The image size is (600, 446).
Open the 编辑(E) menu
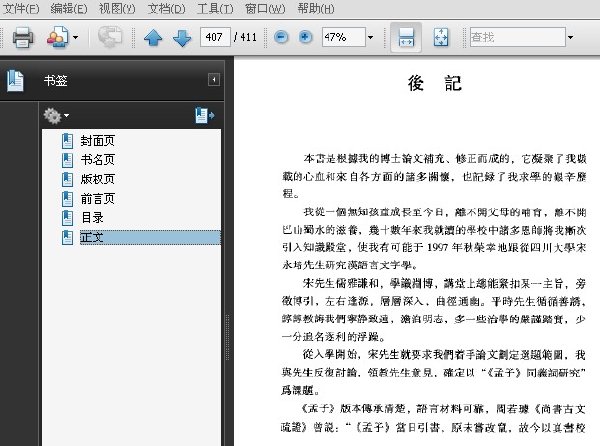(69, 8)
